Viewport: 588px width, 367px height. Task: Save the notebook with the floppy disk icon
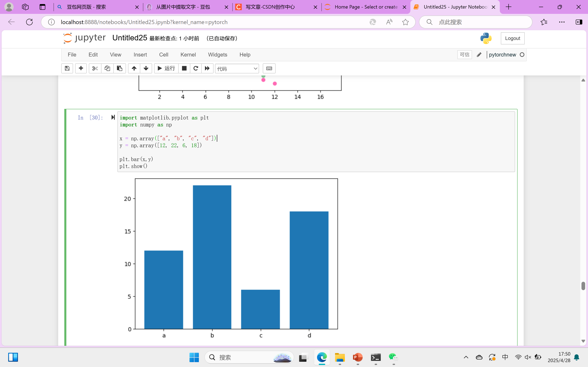(x=67, y=69)
